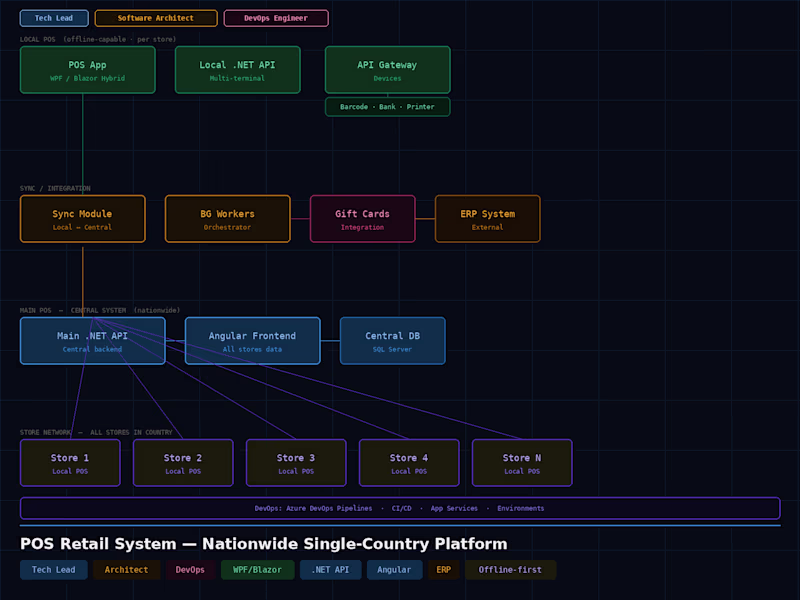Click the bottom Tech Lead tag
This screenshot has height=600, width=800.
(54, 570)
